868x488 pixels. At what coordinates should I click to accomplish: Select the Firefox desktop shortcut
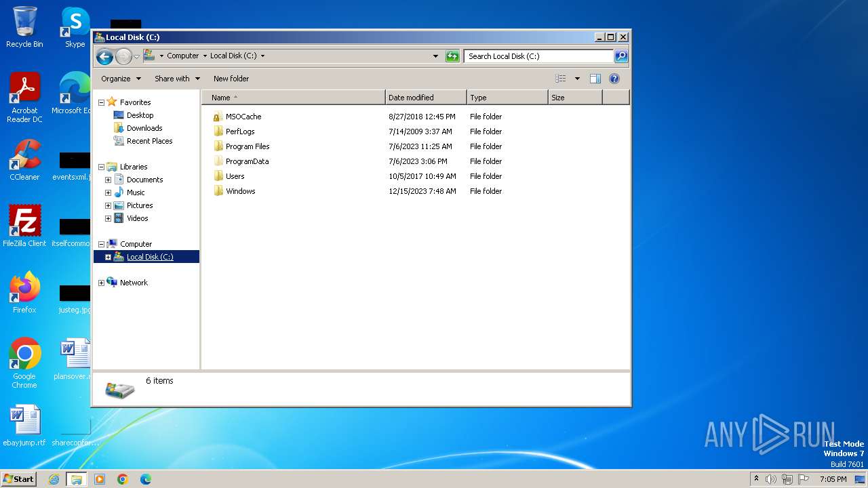(x=24, y=292)
